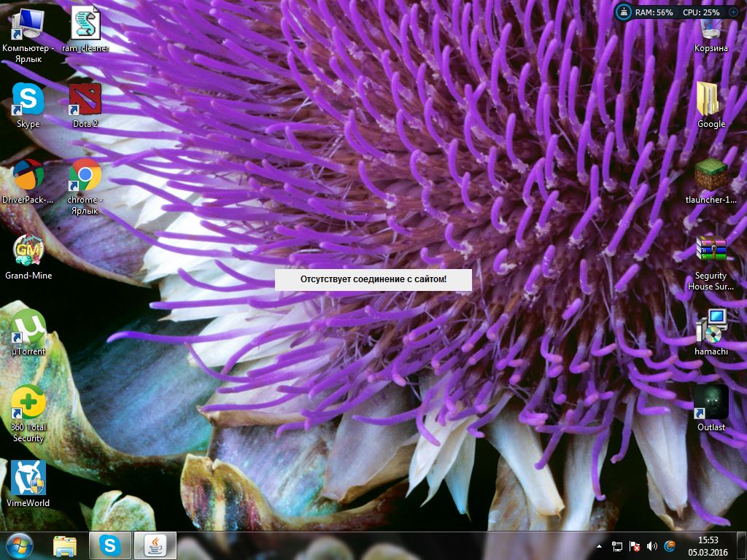Open the network connection tray icon
Viewport: 747px width, 560px height.
point(616,546)
